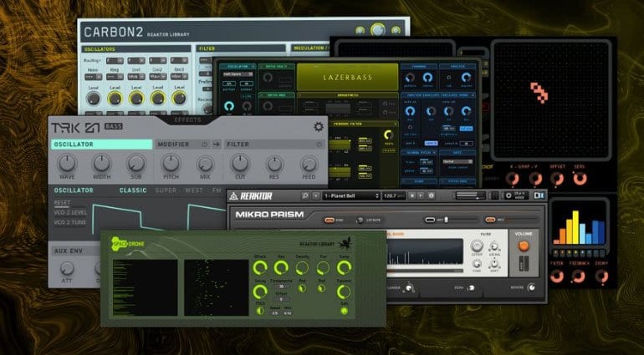Screen dimensions: 644x355
Task: Click the large center knob atop Carbon2
Action: pyautogui.click(x=378, y=29)
